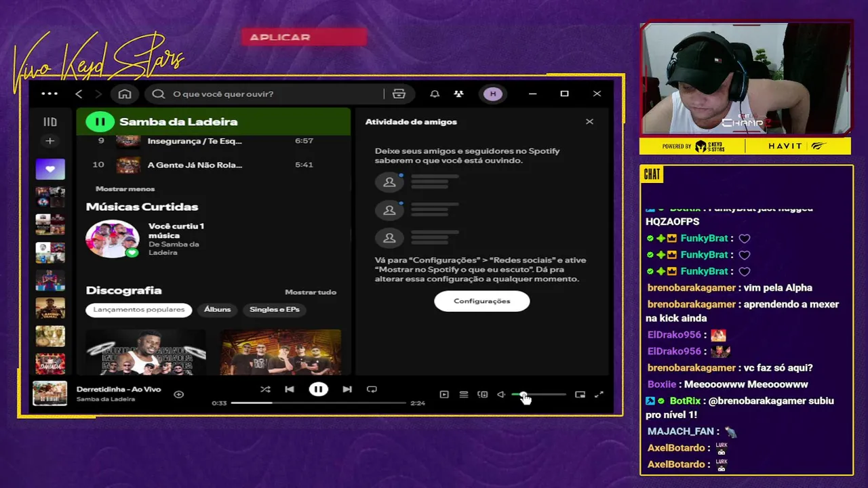Click the red APLICAR button
This screenshot has width=868, height=488.
tap(304, 37)
